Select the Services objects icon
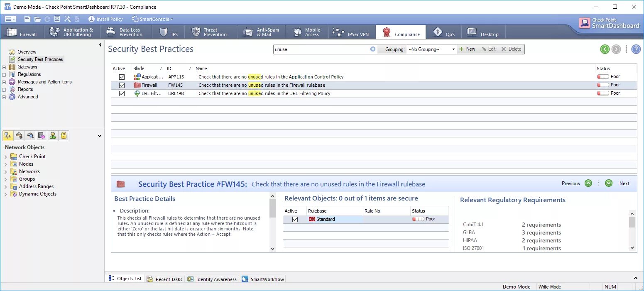Screen dimensions: 644x291 pos(19,135)
